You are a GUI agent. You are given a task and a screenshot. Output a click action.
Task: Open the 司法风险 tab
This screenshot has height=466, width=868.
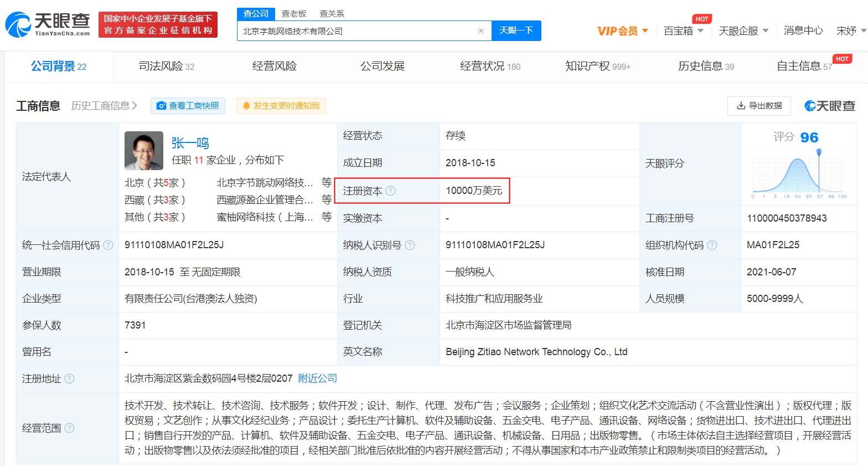pos(166,66)
